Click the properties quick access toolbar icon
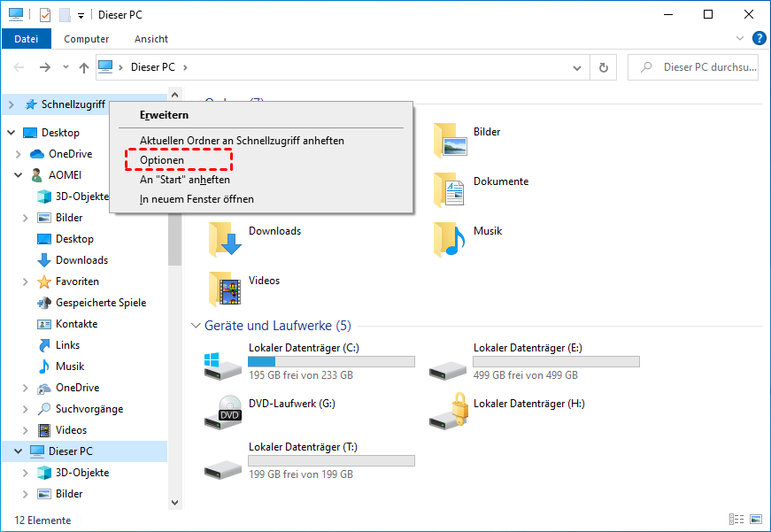 coord(45,15)
